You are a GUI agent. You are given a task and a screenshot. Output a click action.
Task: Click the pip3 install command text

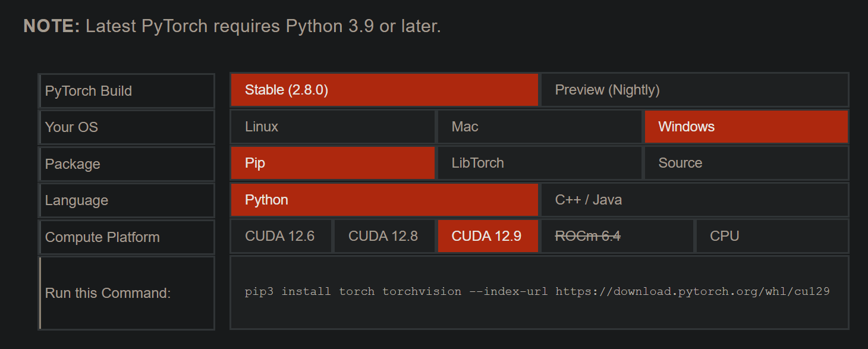point(537,291)
